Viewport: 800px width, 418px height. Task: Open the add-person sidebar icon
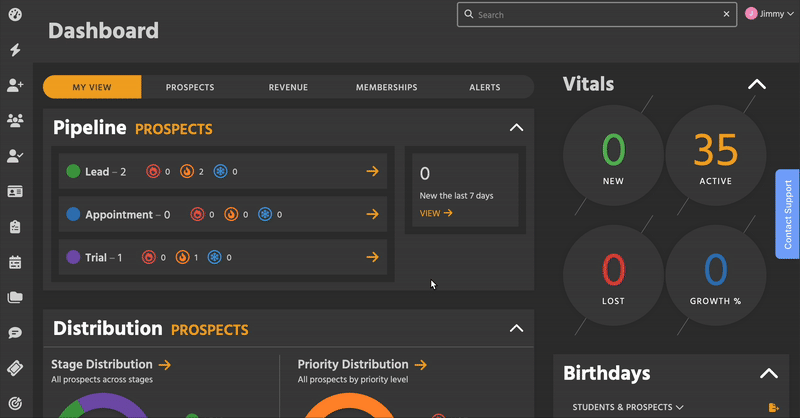click(x=15, y=85)
